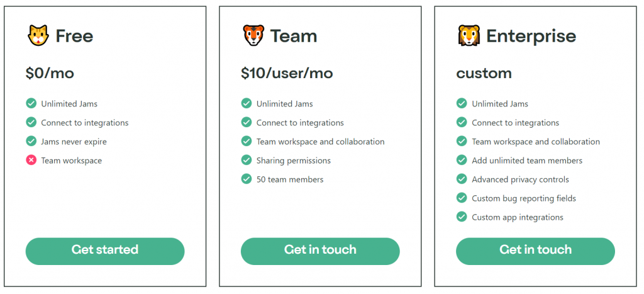This screenshot has width=644, height=294.
Task: Click the green check beside Jams never expire
Action: tap(31, 142)
